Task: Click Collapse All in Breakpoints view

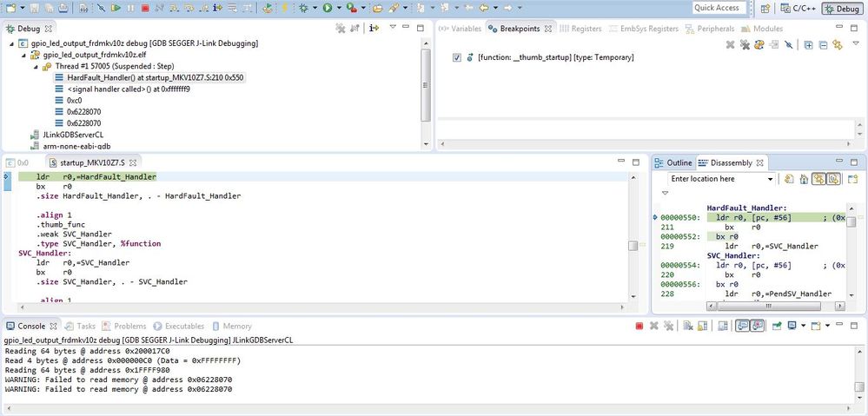Action: 823,45
